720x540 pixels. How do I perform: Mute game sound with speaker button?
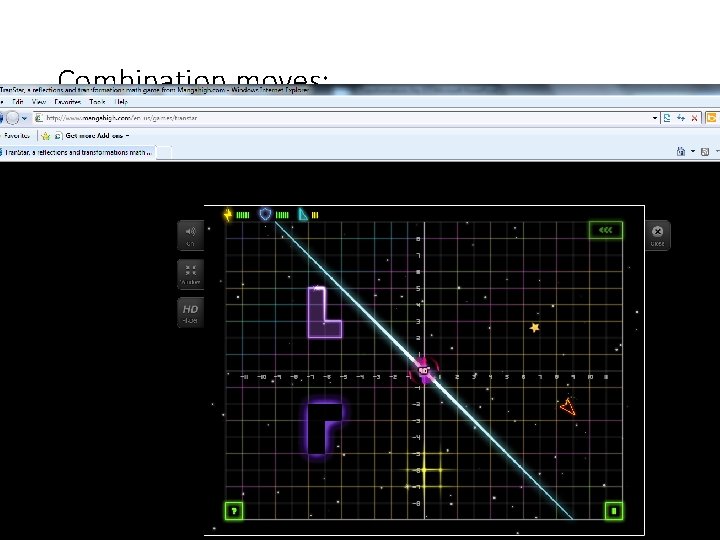click(x=190, y=235)
